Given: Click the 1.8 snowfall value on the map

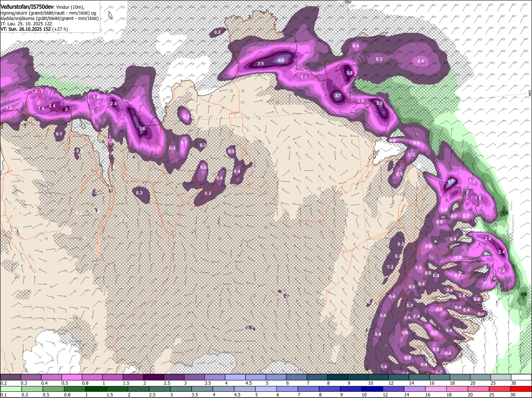Looking at the screenshot, I should [41, 109].
